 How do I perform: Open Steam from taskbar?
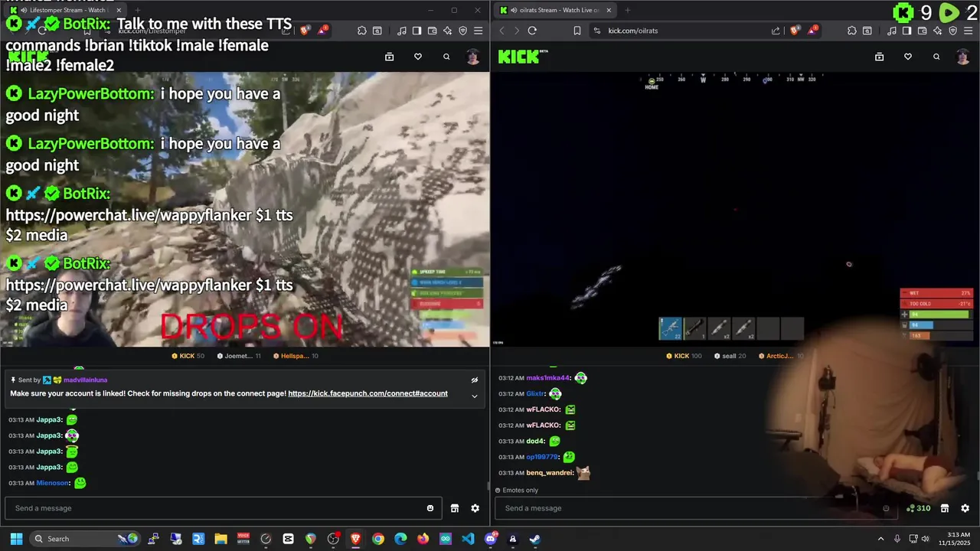[534, 539]
